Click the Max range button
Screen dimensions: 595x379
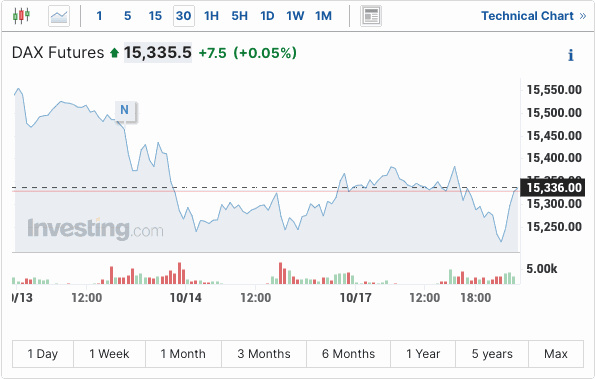click(x=556, y=354)
